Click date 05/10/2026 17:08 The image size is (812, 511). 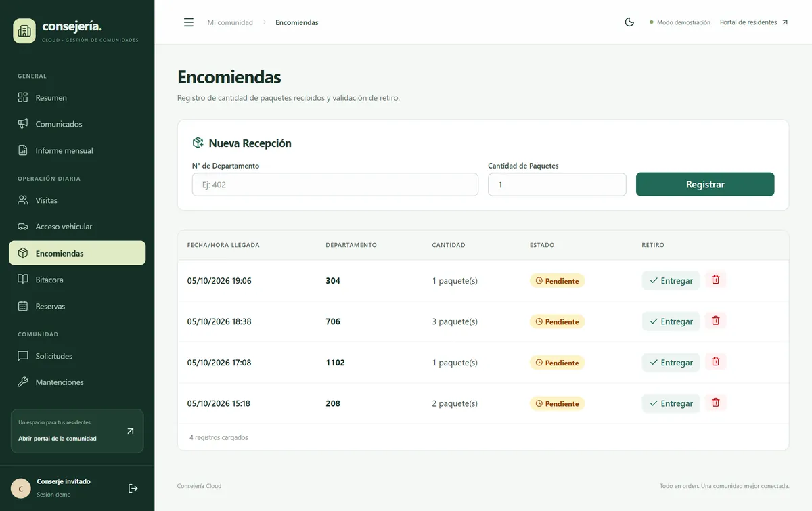point(219,363)
